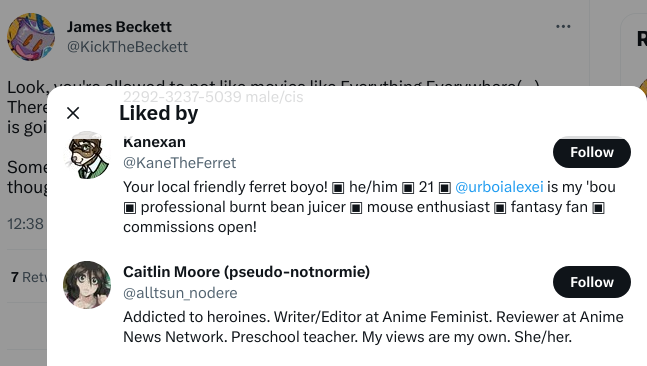Open Caitlin Moore's profile picture

(x=87, y=285)
